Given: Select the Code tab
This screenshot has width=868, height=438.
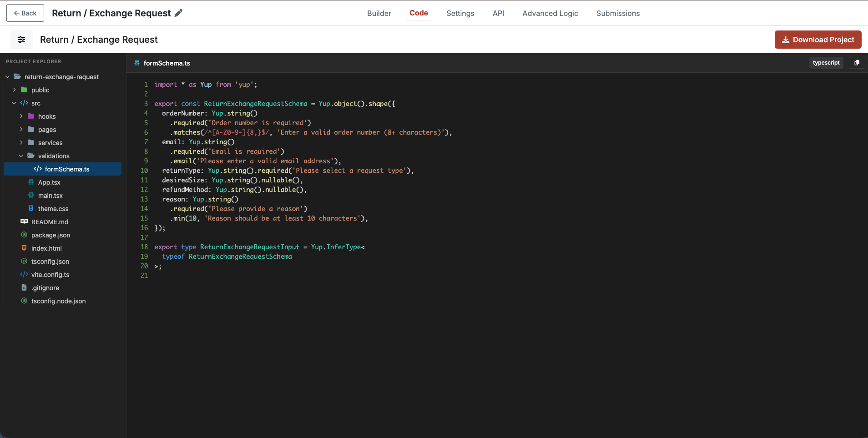Looking at the screenshot, I should 419,13.
